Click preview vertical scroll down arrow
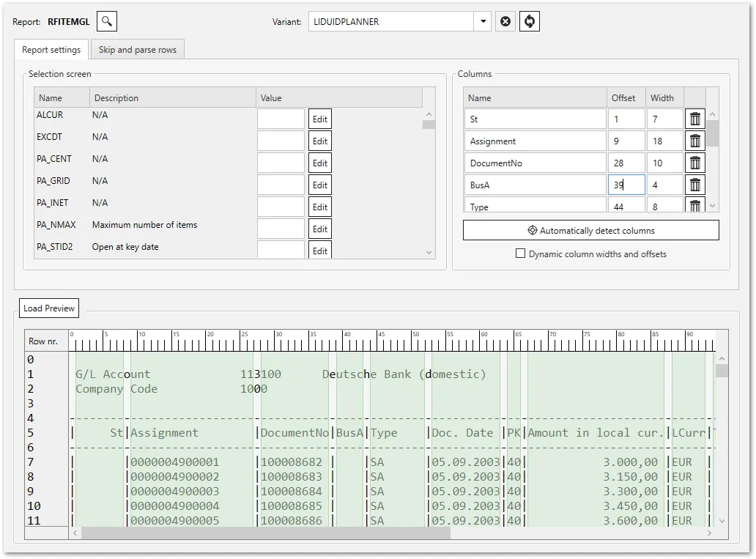Viewport: 756px width, 559px height. pyautogui.click(x=722, y=521)
